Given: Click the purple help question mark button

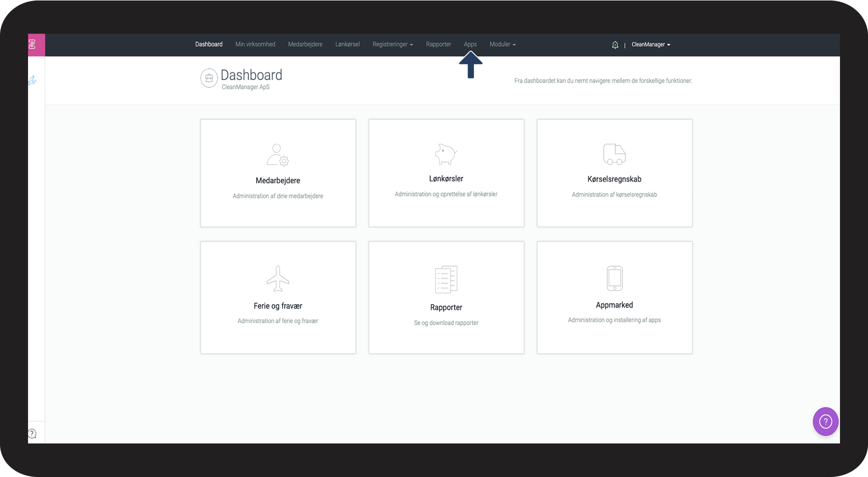Looking at the screenshot, I should pos(825,421).
